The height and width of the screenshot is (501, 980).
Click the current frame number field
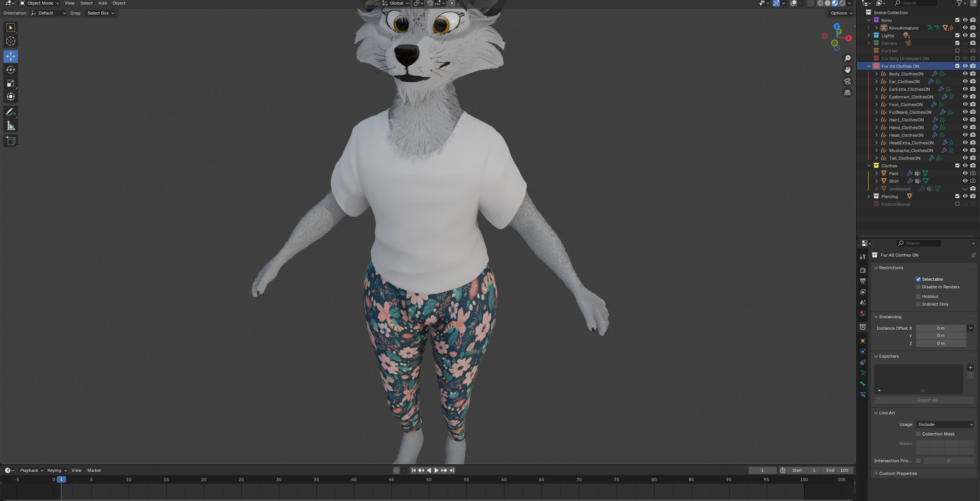[x=762, y=470]
